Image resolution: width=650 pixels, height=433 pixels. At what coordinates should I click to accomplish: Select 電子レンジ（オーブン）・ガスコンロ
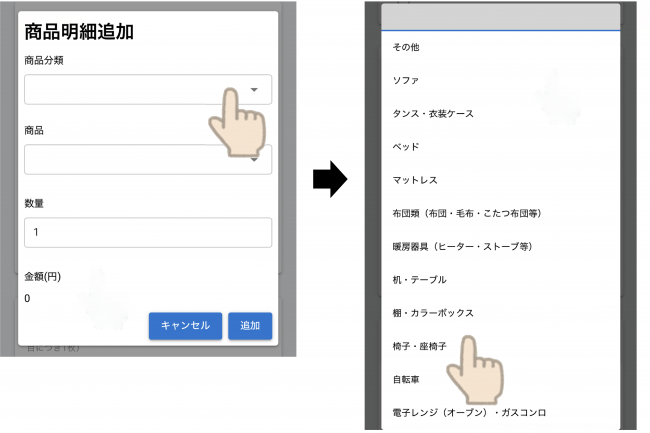[469, 412]
